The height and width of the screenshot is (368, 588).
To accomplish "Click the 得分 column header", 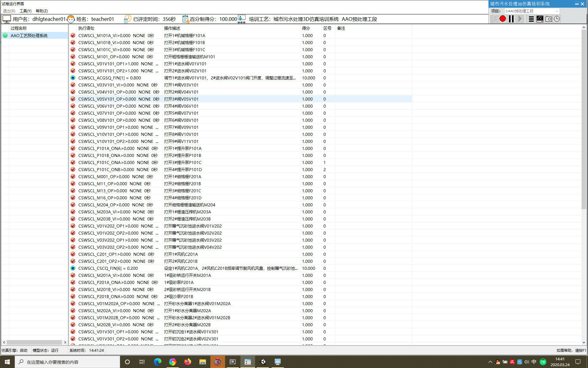I will pos(306,28).
